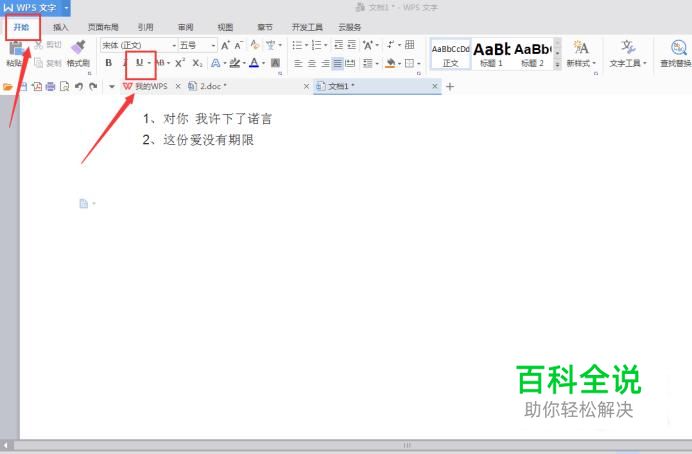
Task: Open the 开始 (Home) ribbon tab
Action: [21, 27]
